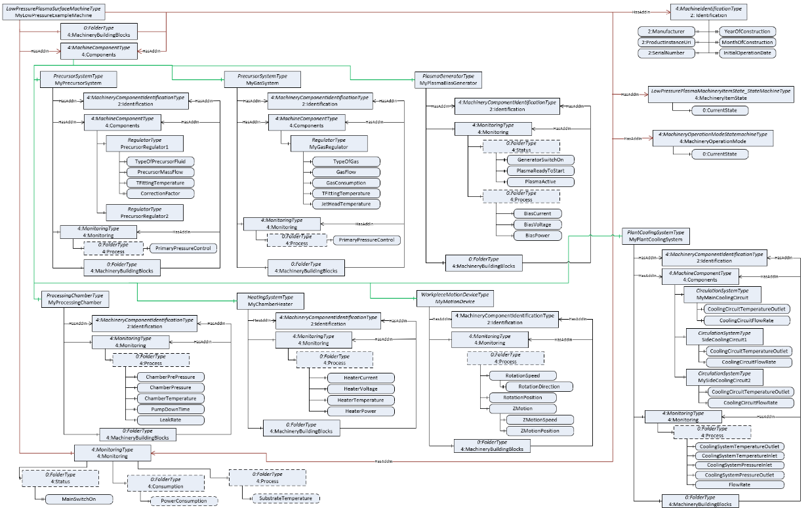Select the ChamberTemperature variable
Image resolution: width=812 pixels, height=508 pixels.
point(171,398)
